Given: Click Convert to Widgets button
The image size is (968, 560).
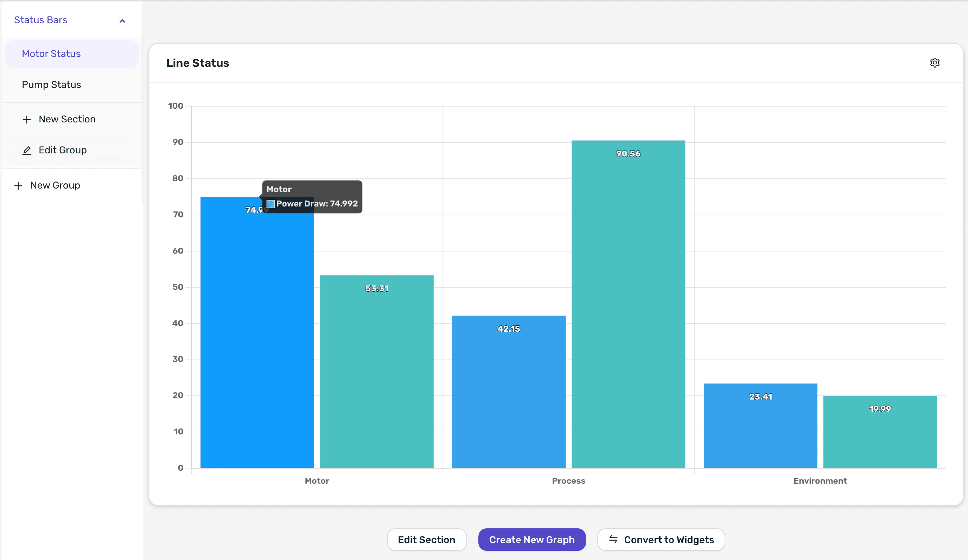Looking at the screenshot, I should coord(661,540).
